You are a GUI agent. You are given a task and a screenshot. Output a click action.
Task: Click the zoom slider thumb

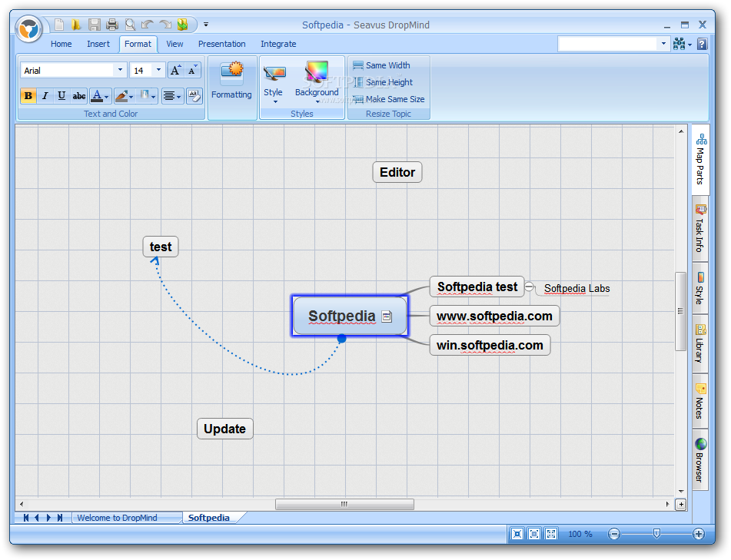[x=656, y=533]
